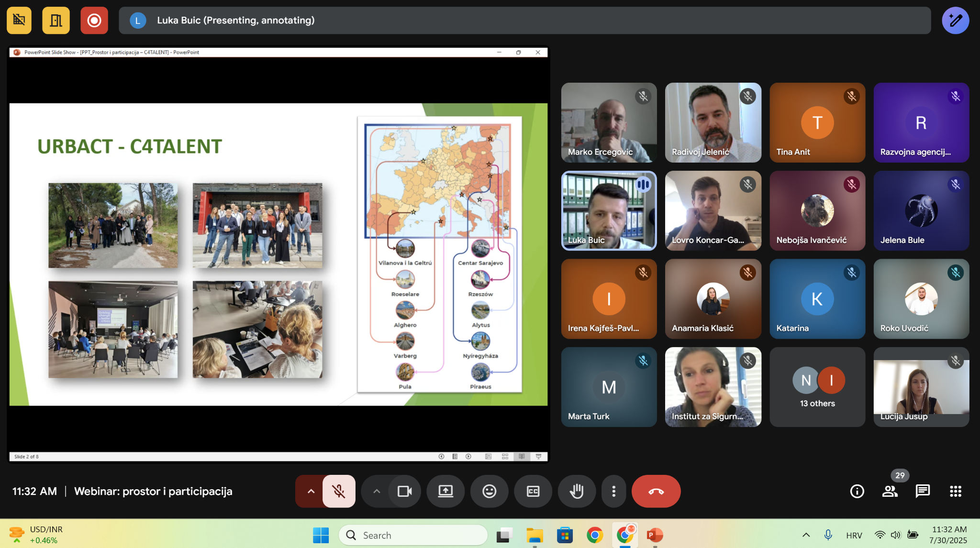Turn on the camera
980x548 pixels.
(x=404, y=491)
